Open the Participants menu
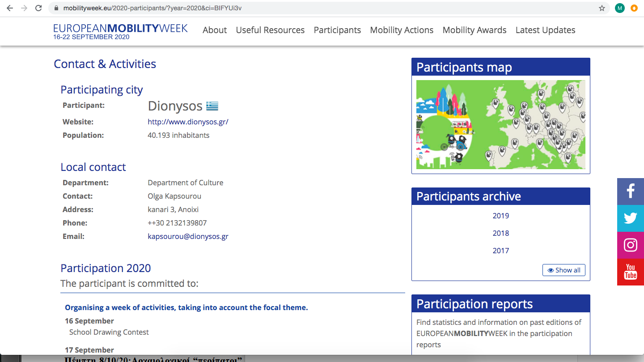Viewport: 644px width, 362px height. coord(337,30)
